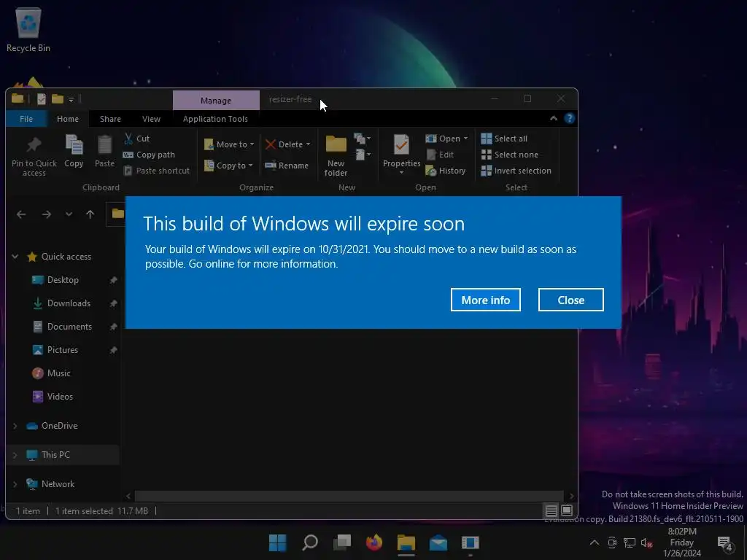Collapse the ribbon with the chevron

point(554,119)
